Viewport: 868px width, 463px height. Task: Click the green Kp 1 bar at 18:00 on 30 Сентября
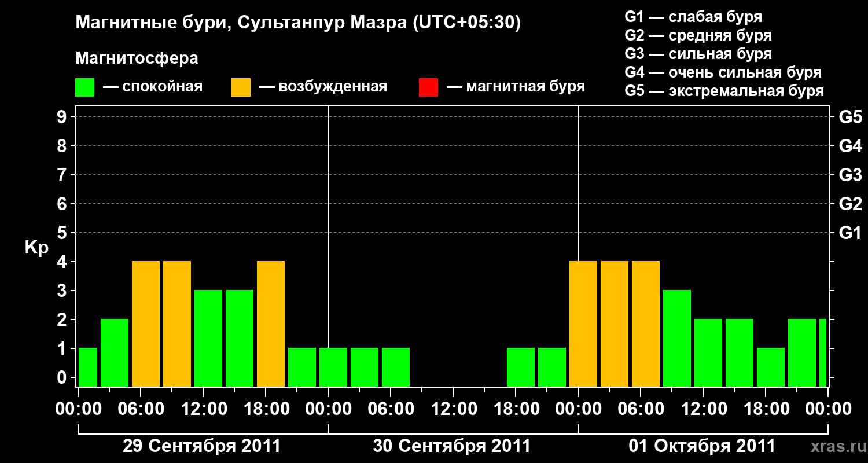pyautogui.click(x=521, y=368)
